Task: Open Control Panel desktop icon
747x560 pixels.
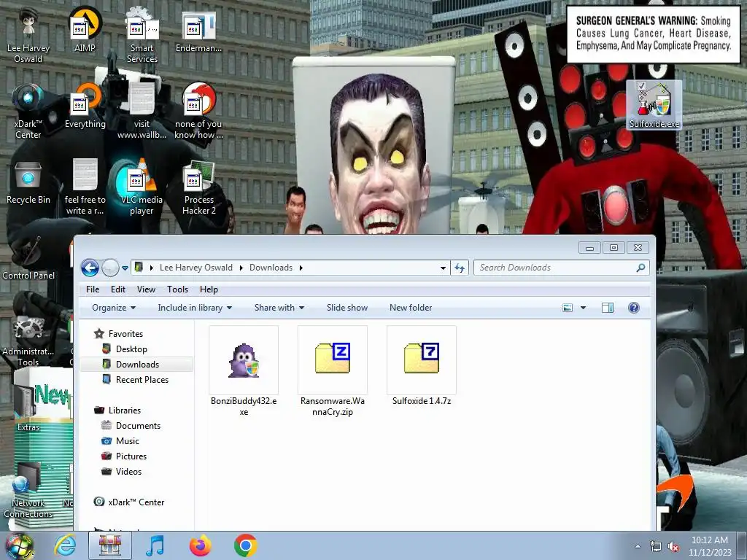Action: [28, 260]
